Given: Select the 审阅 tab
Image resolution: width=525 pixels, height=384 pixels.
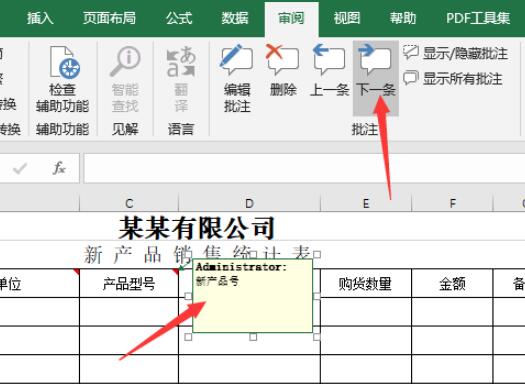Looking at the screenshot, I should pyautogui.click(x=291, y=18).
